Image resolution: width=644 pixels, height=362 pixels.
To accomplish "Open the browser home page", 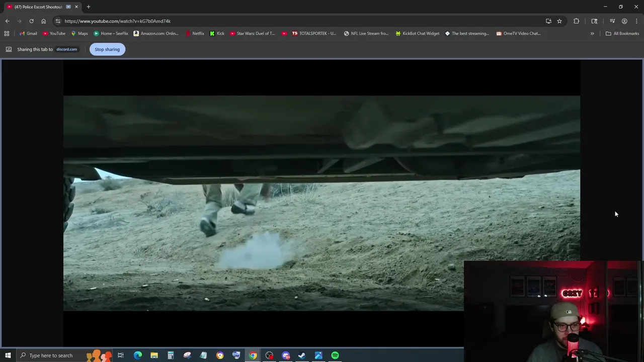I will tap(43, 21).
